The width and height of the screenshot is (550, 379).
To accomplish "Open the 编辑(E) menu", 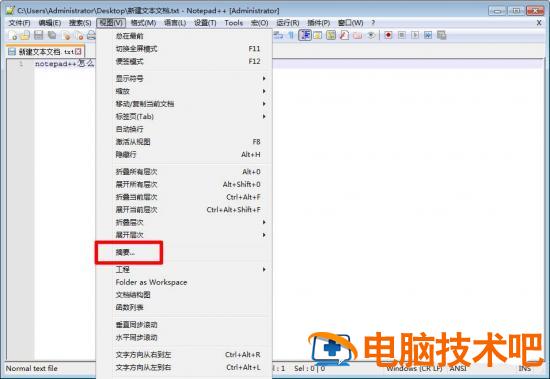I will (x=49, y=23).
